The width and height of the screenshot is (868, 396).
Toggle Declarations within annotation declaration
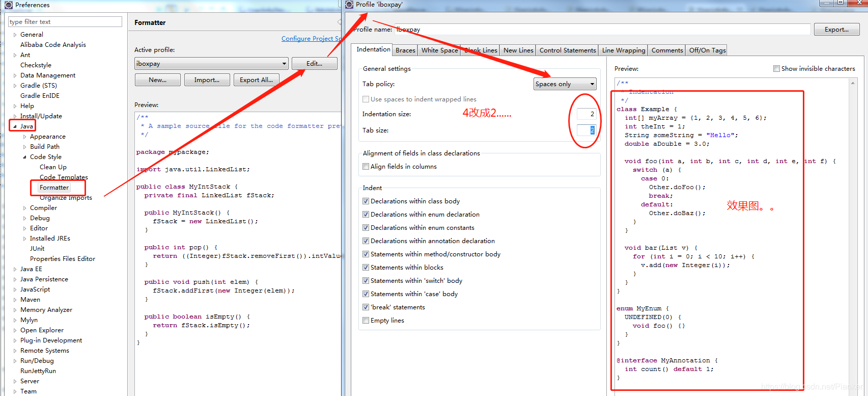tap(366, 241)
